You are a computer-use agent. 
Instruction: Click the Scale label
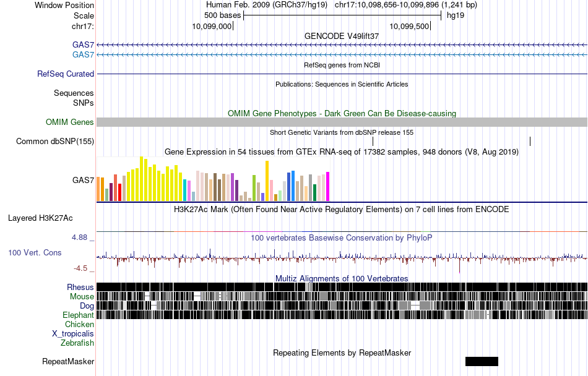point(84,15)
